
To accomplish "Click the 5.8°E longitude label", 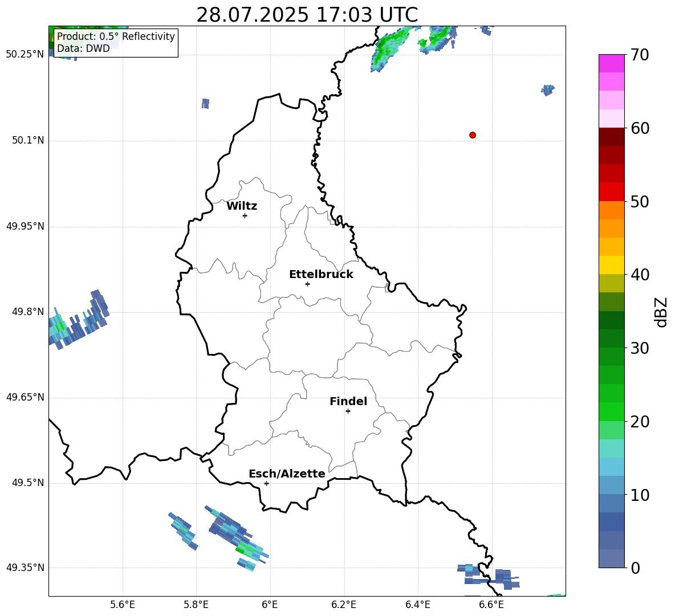I will (x=196, y=605).
